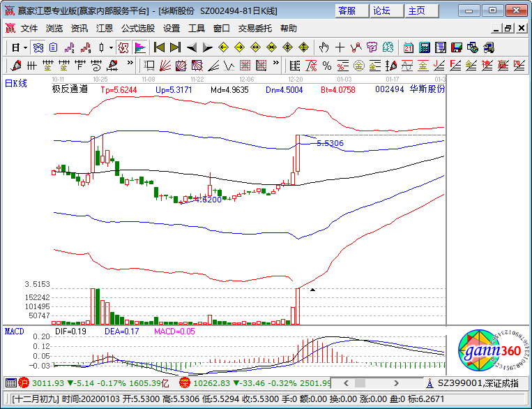Jump to first bar with skip-back icon

(159, 47)
